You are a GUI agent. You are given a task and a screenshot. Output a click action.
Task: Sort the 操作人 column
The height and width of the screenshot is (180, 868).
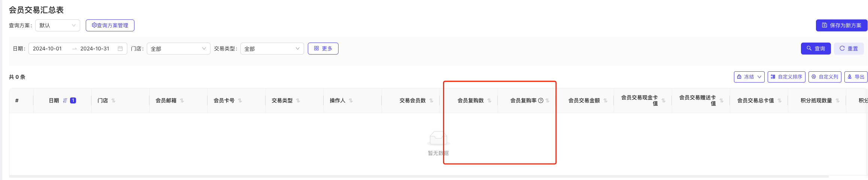[x=351, y=100]
